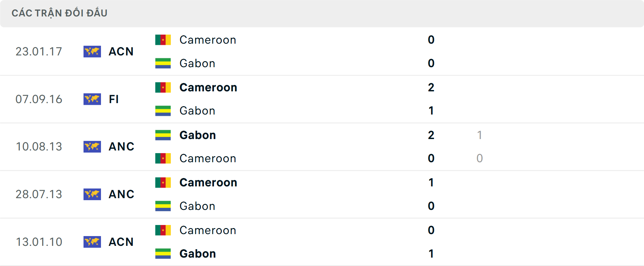Viewport: 644px width, 266px height.
Task: Click the ANC tournament icon beside 10.08.13
Action: [92, 147]
